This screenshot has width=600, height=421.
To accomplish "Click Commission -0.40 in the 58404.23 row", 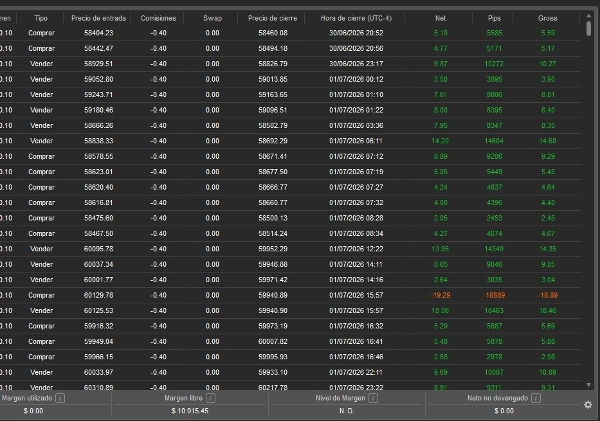I will click(158, 33).
